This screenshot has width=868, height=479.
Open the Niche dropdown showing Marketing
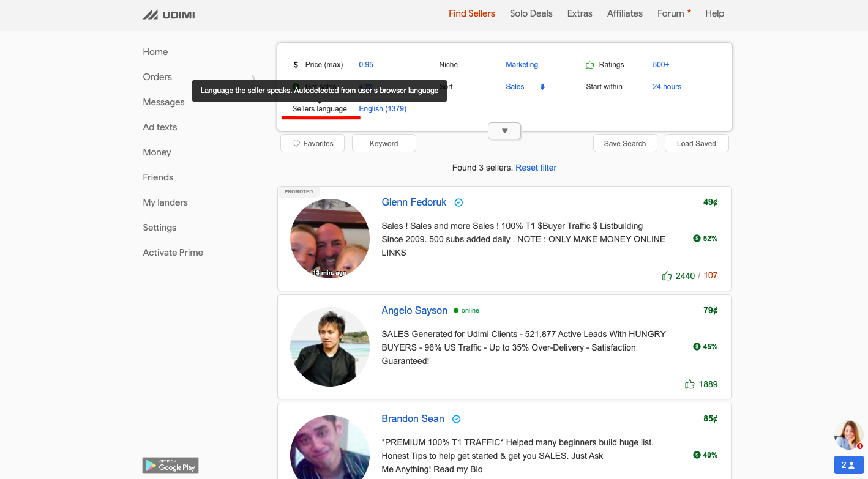(522, 65)
